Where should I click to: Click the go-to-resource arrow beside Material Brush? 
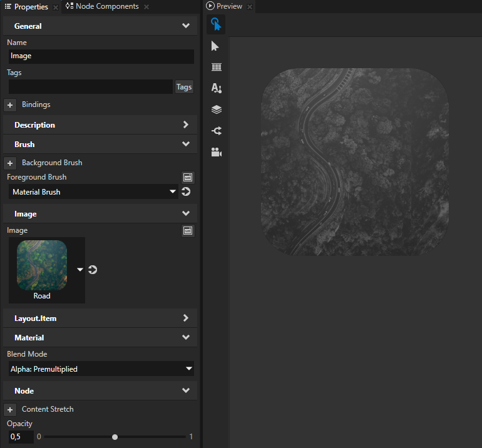[186, 191]
